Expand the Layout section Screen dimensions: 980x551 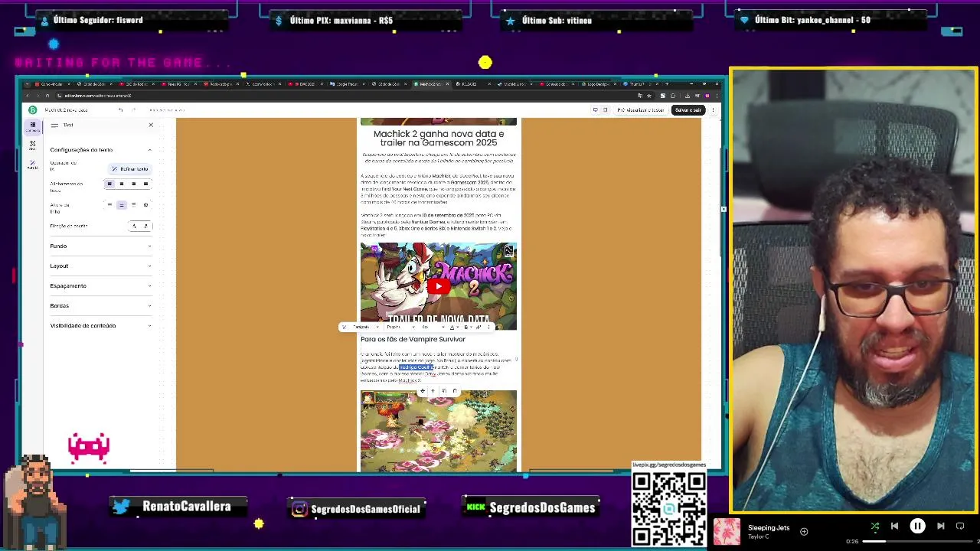pyautogui.click(x=100, y=266)
